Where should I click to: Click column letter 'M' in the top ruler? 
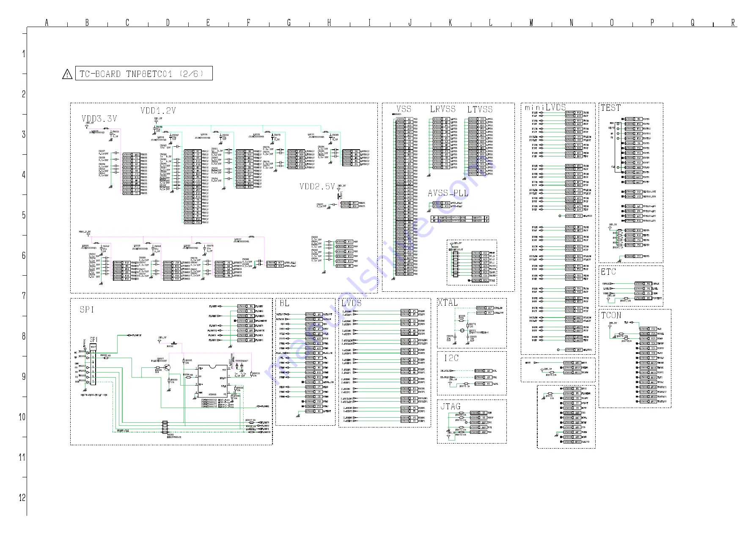click(x=531, y=23)
